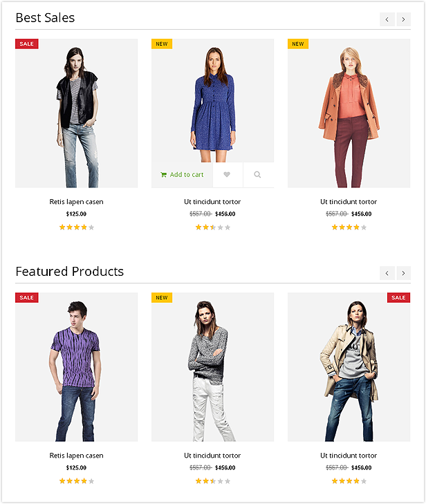Open Retis lapen casen link in Best Sales
The image size is (426, 504).
click(77, 202)
